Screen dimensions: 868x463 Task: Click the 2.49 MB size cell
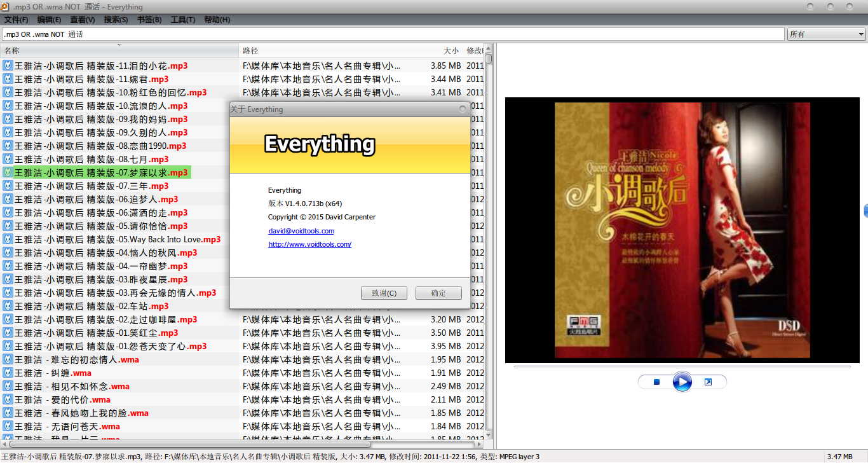pyautogui.click(x=445, y=386)
